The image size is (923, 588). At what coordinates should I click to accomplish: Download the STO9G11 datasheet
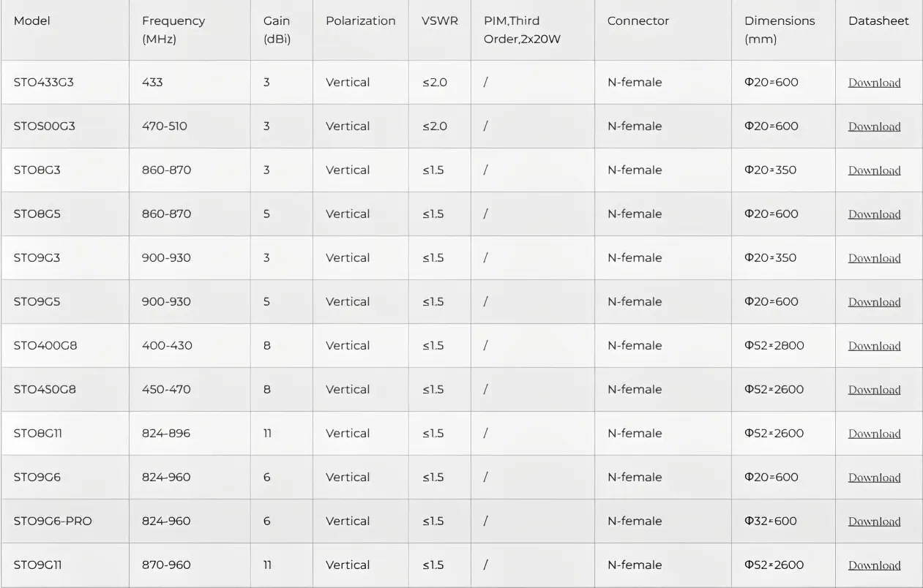click(x=874, y=565)
